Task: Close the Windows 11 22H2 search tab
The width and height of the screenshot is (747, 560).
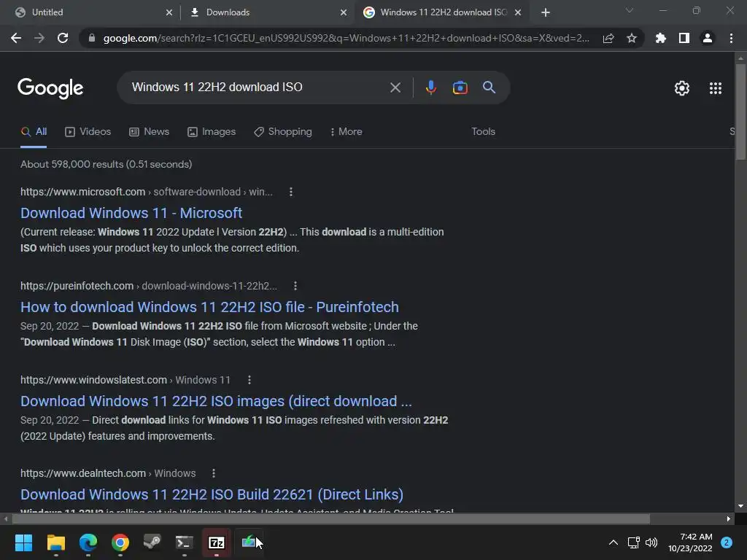Action: (518, 12)
